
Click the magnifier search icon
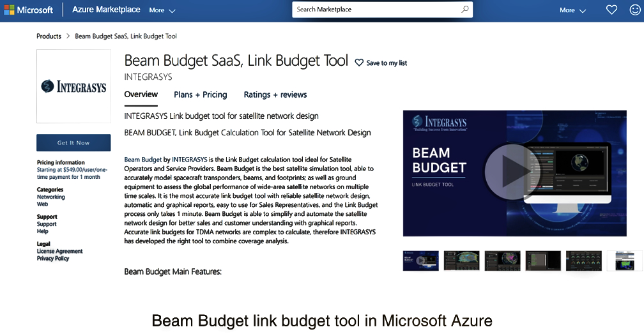tap(465, 9)
